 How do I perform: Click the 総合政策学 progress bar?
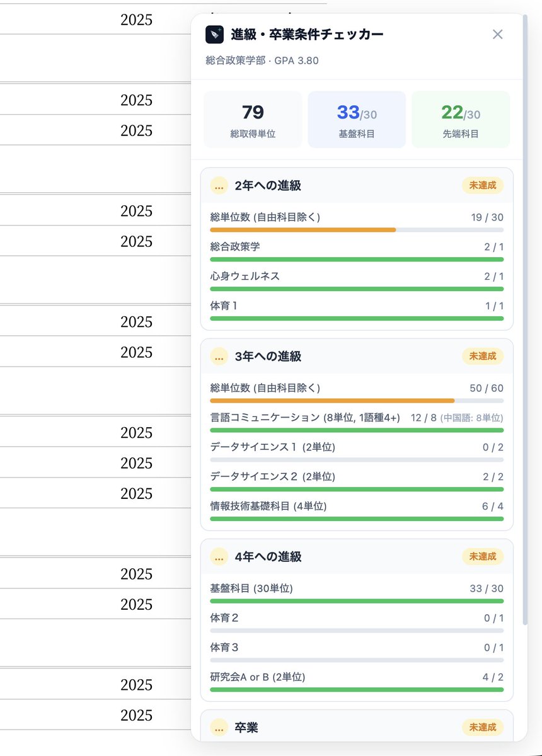tap(357, 260)
